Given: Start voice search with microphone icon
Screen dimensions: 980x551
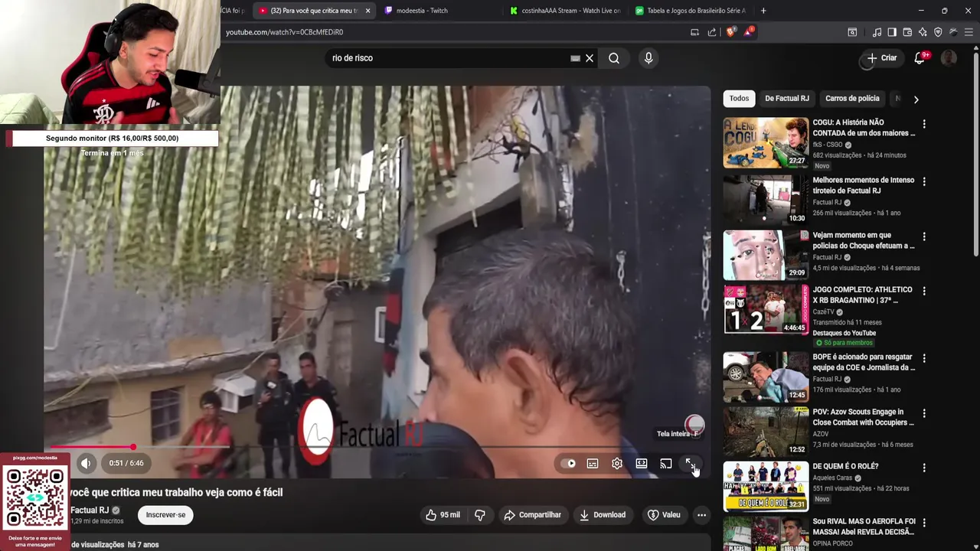Looking at the screenshot, I should click(x=648, y=58).
